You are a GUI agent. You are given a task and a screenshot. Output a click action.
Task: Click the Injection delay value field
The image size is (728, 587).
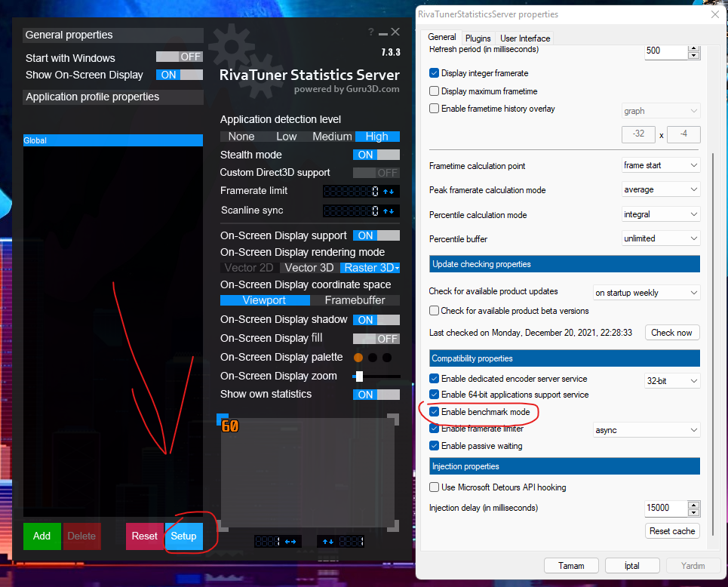666,508
